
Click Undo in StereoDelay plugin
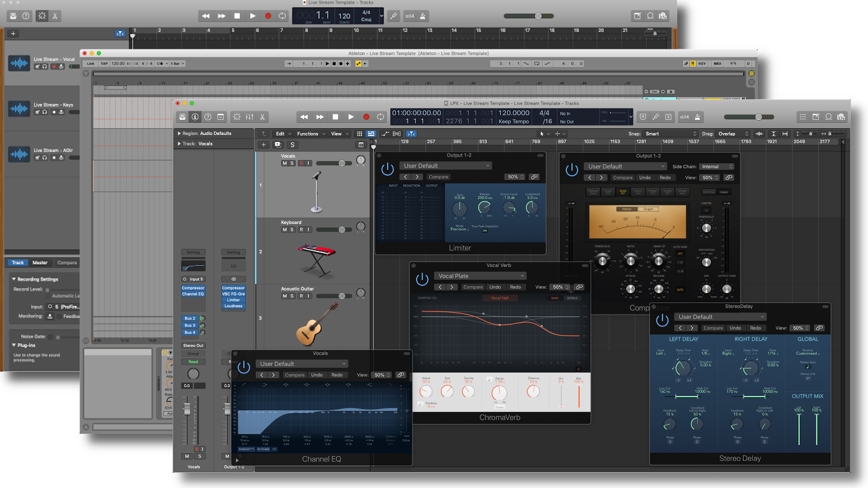click(x=735, y=328)
